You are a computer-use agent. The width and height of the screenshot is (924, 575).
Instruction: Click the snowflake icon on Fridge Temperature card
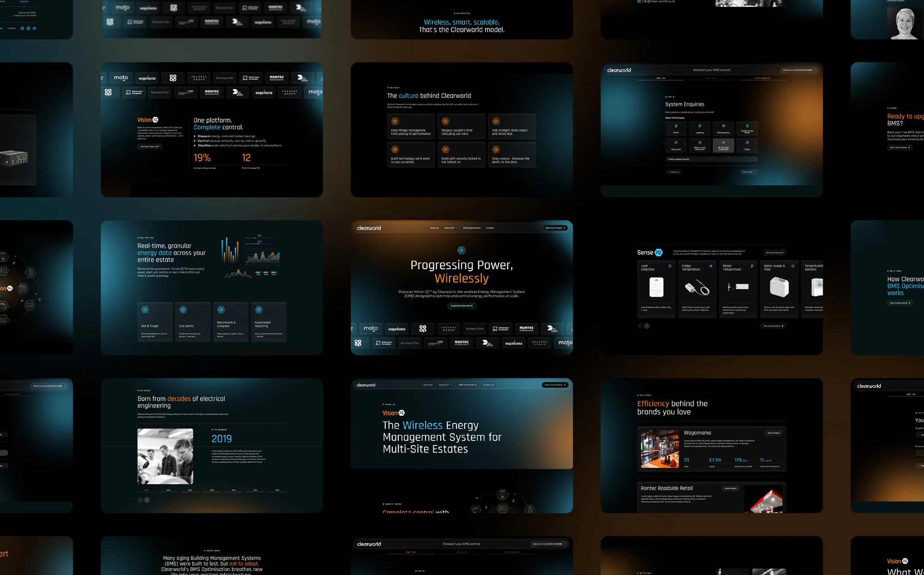point(710,266)
